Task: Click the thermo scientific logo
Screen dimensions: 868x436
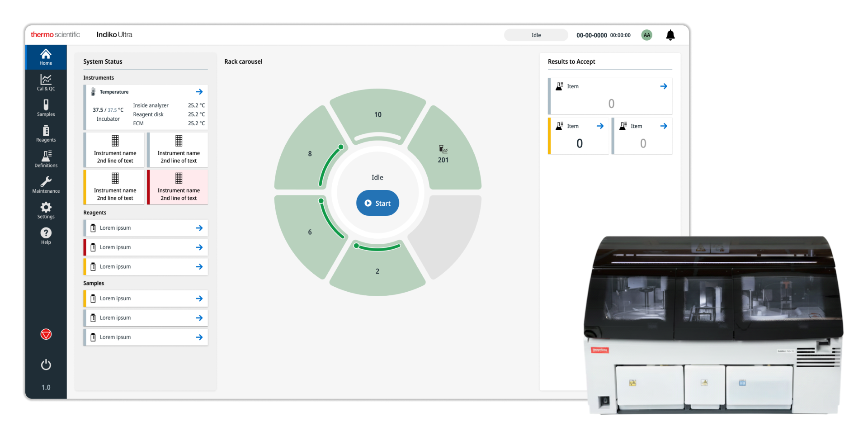Action: tap(55, 35)
